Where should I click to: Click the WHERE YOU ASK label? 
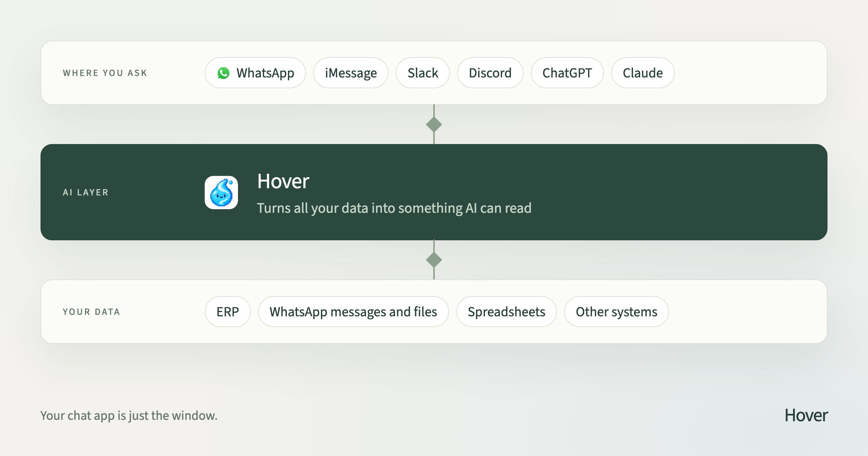pyautogui.click(x=105, y=73)
